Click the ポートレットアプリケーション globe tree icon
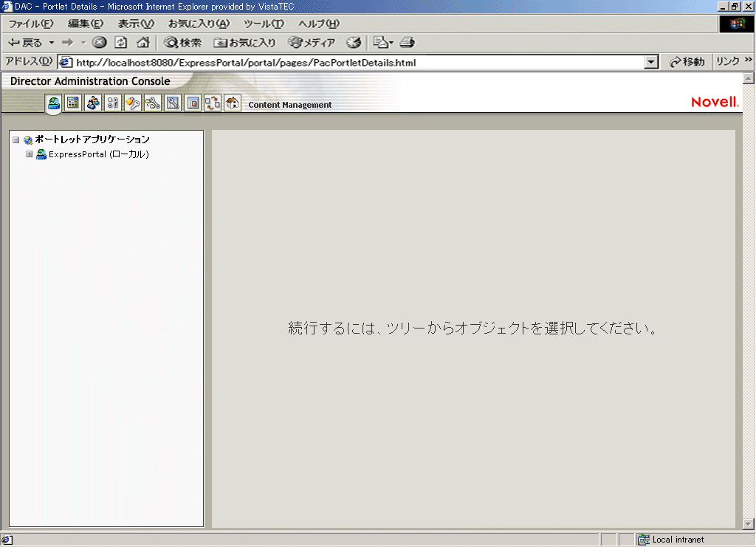 pyautogui.click(x=28, y=140)
